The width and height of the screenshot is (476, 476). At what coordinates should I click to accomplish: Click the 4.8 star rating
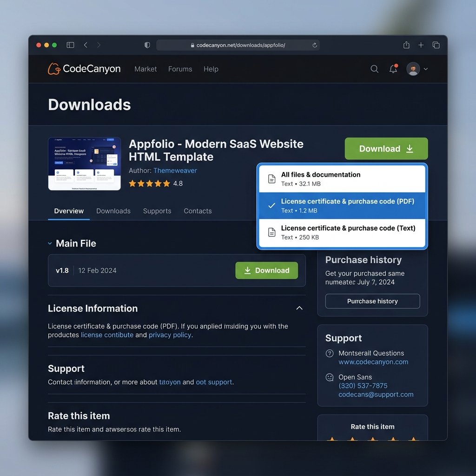tap(156, 183)
